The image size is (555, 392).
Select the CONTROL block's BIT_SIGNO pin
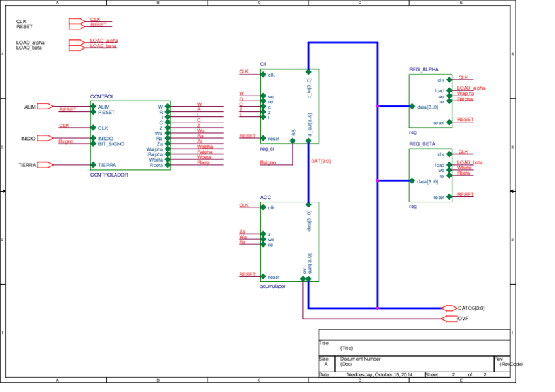point(94,143)
